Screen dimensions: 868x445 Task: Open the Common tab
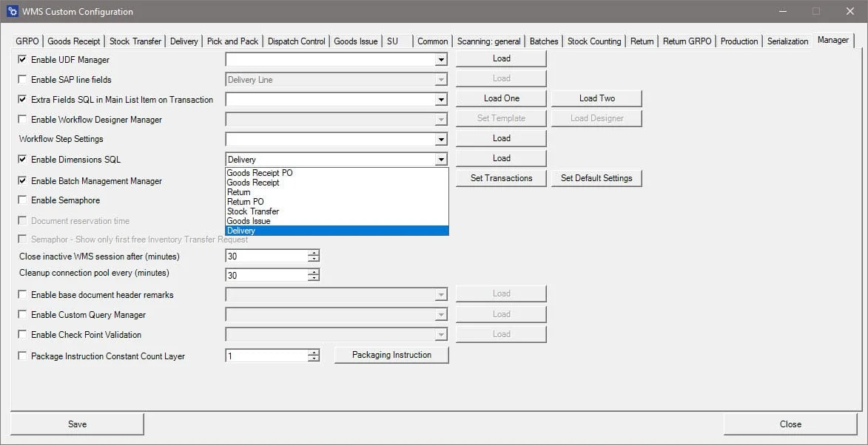point(432,41)
